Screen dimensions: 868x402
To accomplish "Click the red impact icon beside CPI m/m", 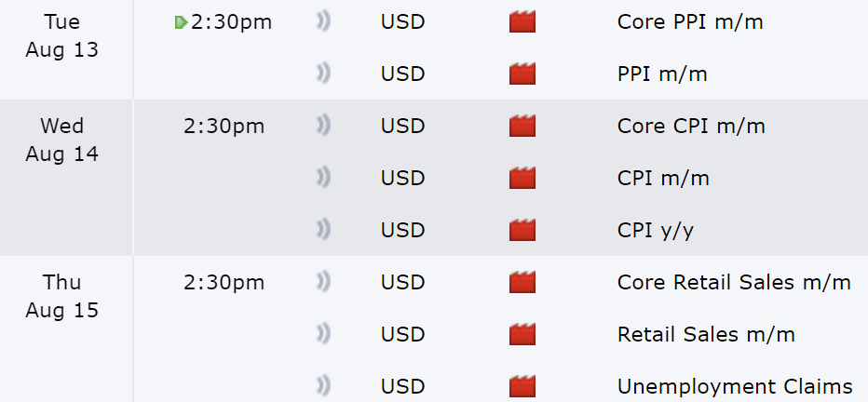I will click(522, 178).
